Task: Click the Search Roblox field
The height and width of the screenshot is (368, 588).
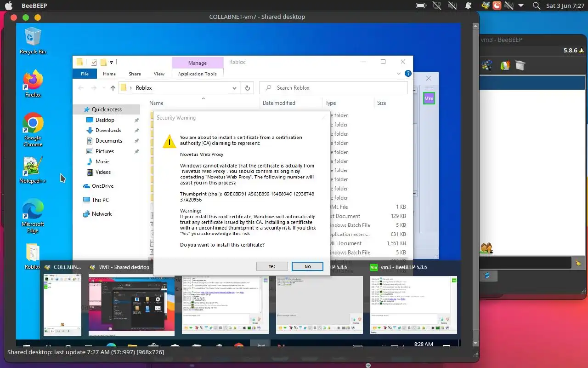Action: click(334, 88)
